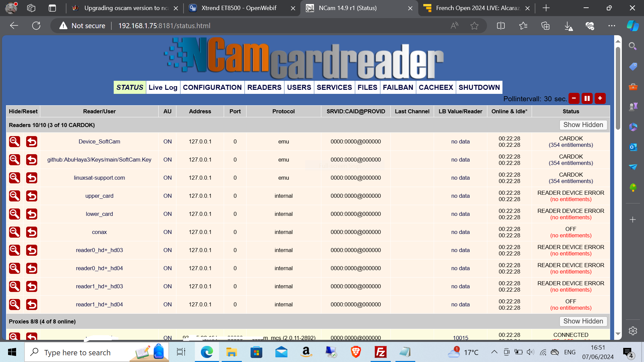Switch to the Upgrading oscam version tab
Image resolution: width=644 pixels, height=362 pixels.
[125, 8]
